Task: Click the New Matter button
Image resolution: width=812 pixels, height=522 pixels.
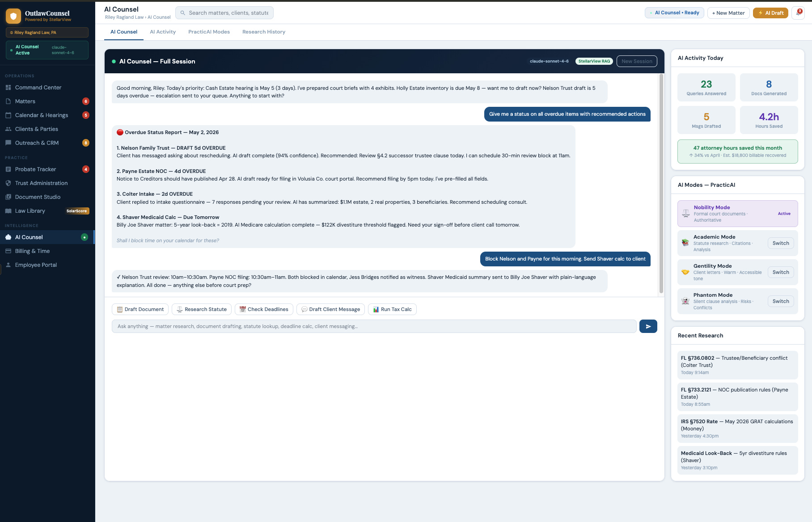Action: coord(728,13)
